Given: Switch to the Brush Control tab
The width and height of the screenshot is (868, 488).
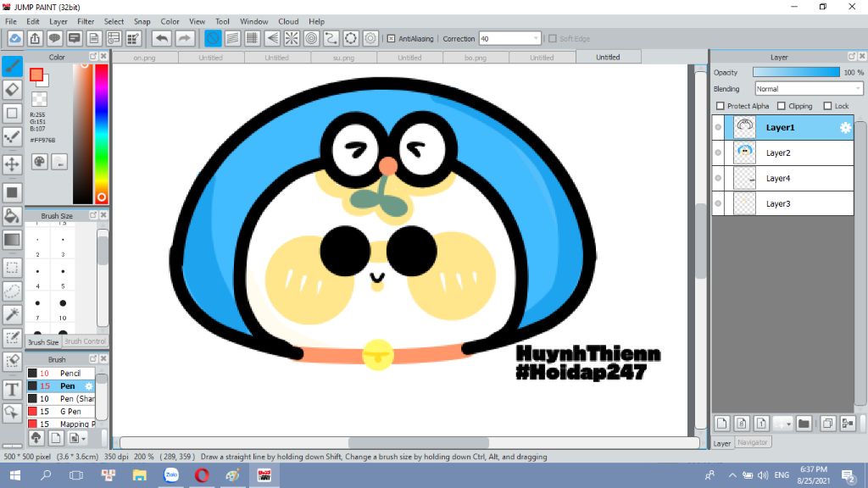Looking at the screenshot, I should [85, 341].
